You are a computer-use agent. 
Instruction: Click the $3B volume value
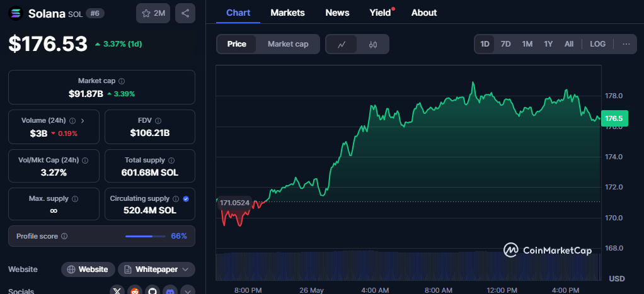[x=38, y=133]
